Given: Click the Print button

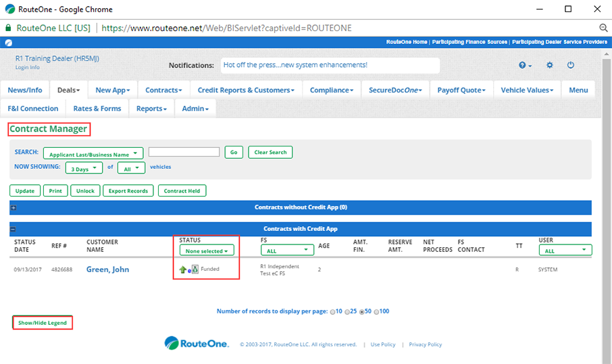Looking at the screenshot, I should pyautogui.click(x=55, y=190).
